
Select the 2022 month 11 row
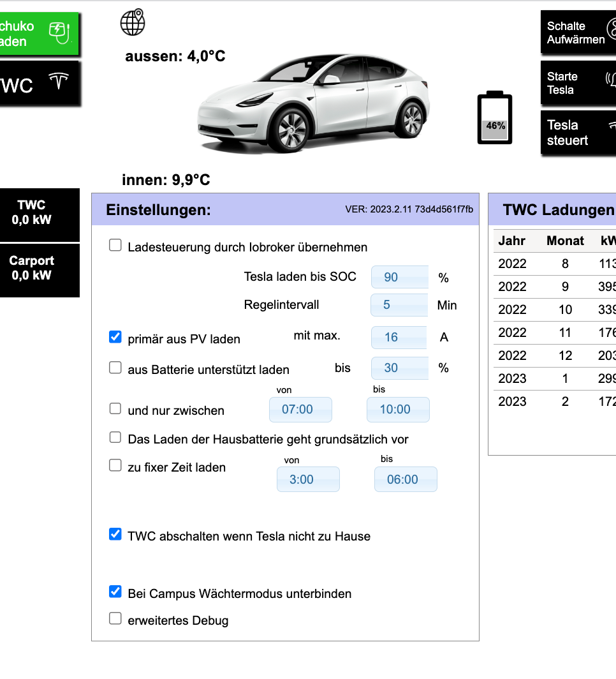[555, 332]
